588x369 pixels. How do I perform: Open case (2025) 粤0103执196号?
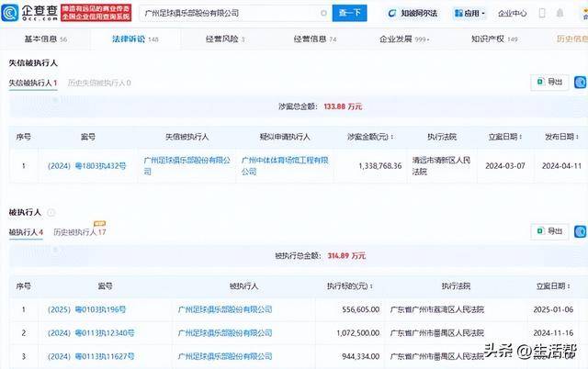pyautogui.click(x=86, y=310)
